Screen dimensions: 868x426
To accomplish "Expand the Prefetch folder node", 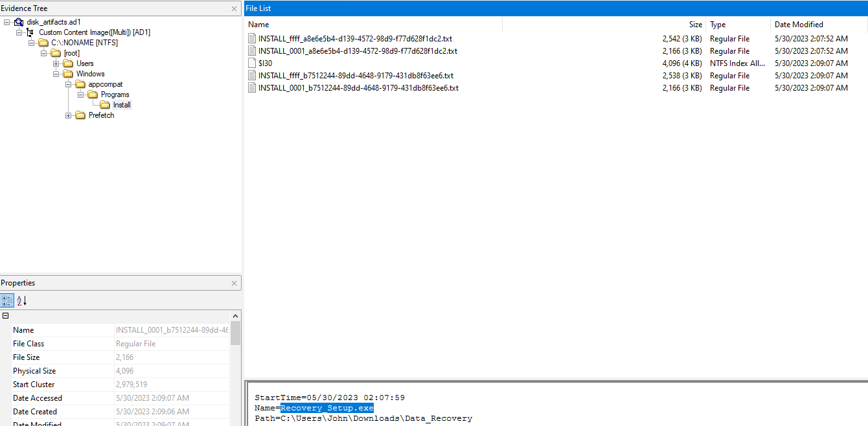I will pos(69,115).
